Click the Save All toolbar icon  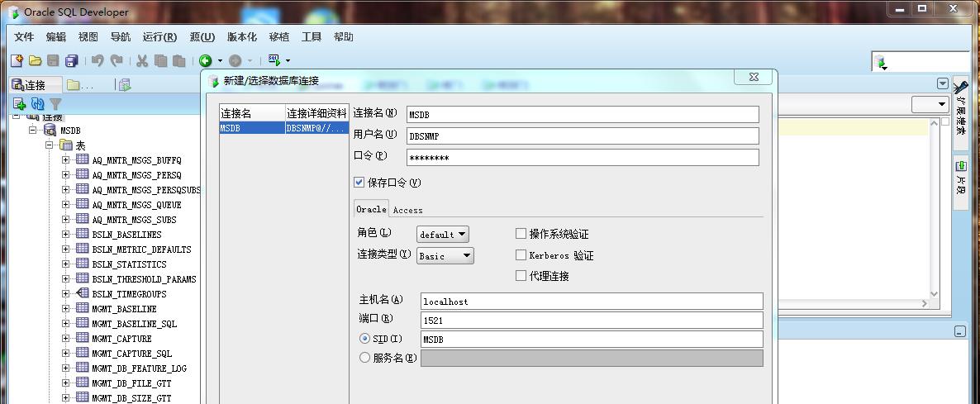72,60
